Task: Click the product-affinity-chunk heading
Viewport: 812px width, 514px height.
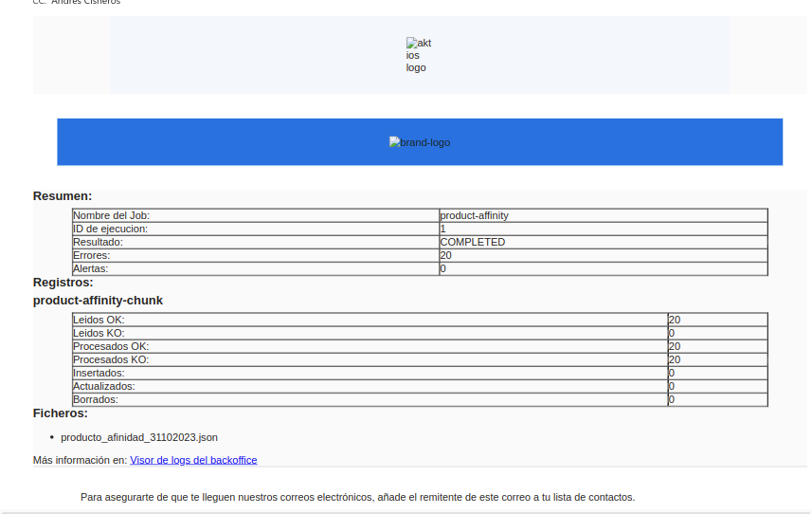Action: pos(98,301)
